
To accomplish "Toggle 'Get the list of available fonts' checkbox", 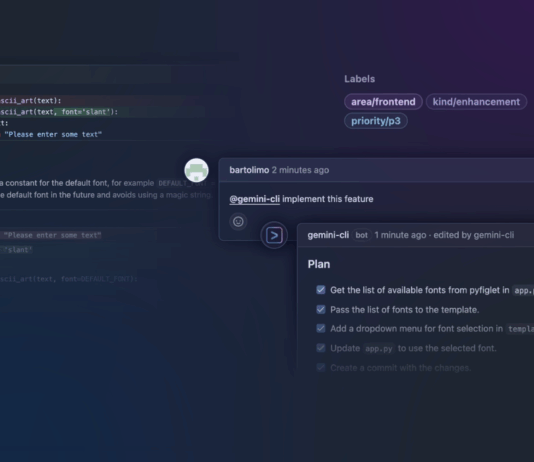I will click(x=320, y=290).
